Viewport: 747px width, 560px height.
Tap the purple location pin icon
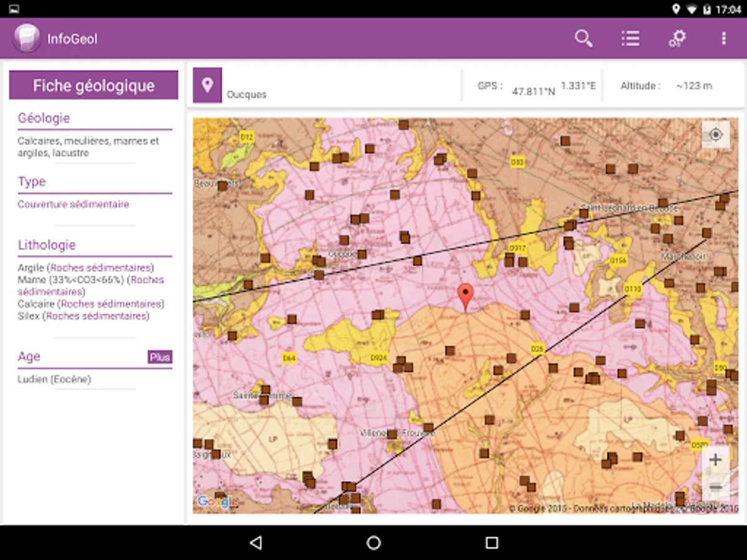click(x=207, y=85)
